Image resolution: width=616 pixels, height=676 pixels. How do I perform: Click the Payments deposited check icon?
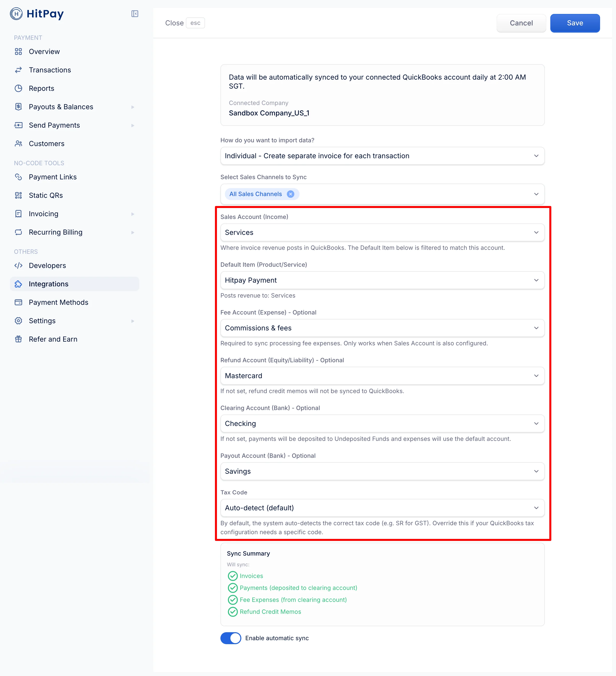pos(233,588)
